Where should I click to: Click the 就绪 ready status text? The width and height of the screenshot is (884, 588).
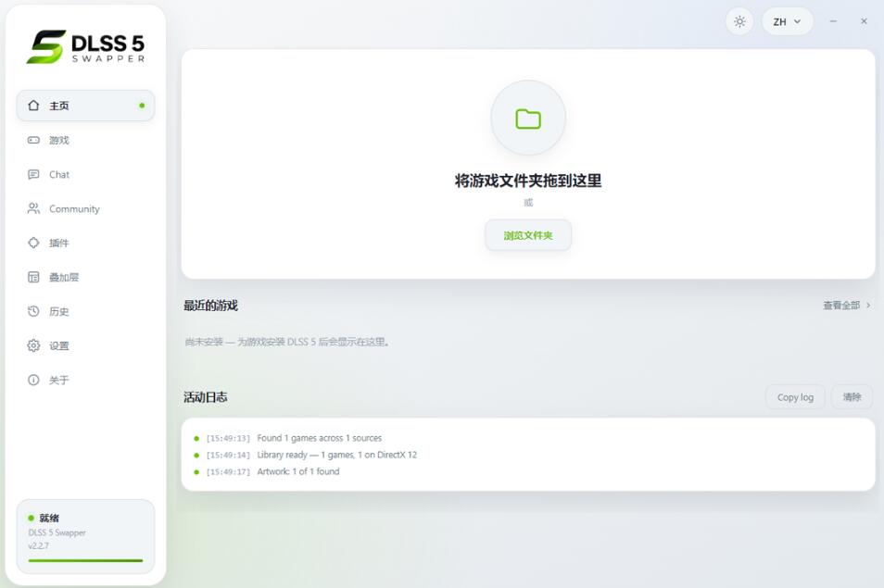pos(49,519)
